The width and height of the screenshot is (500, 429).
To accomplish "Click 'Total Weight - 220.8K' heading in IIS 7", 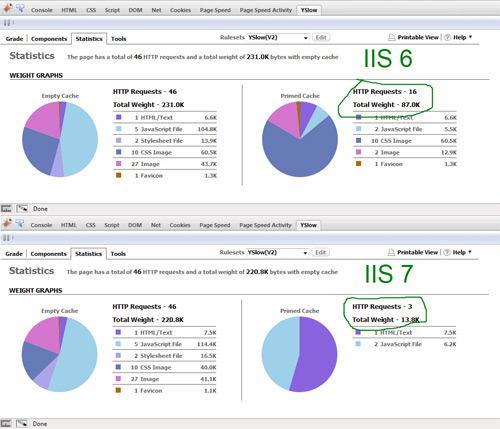I will 148,320.
